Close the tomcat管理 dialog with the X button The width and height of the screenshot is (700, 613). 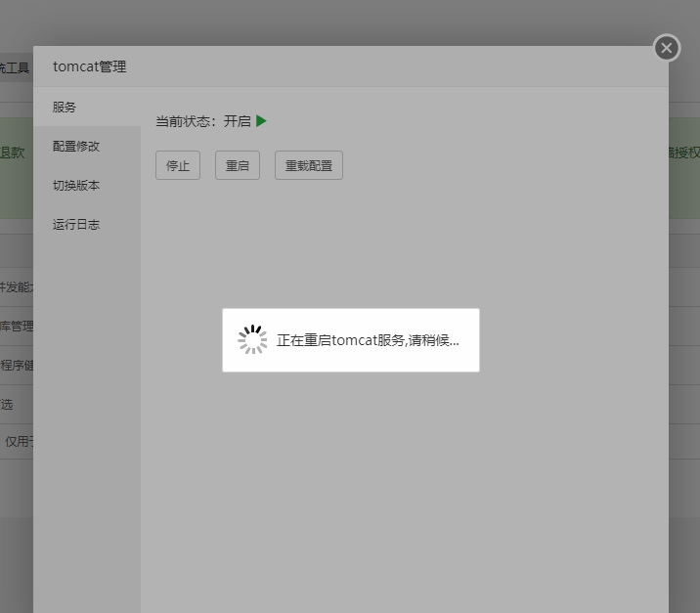tap(667, 48)
